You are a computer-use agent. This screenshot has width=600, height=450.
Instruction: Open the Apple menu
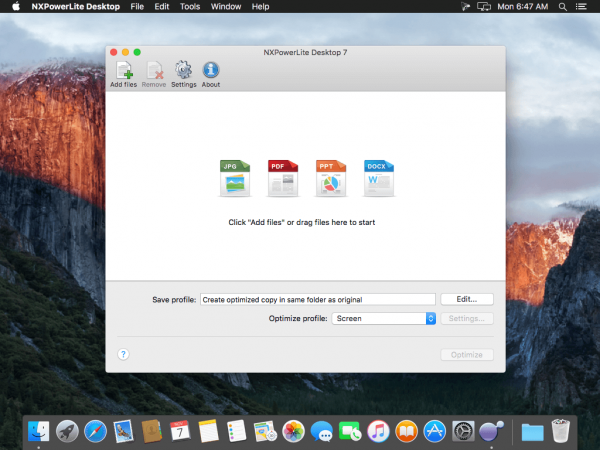tap(16, 7)
